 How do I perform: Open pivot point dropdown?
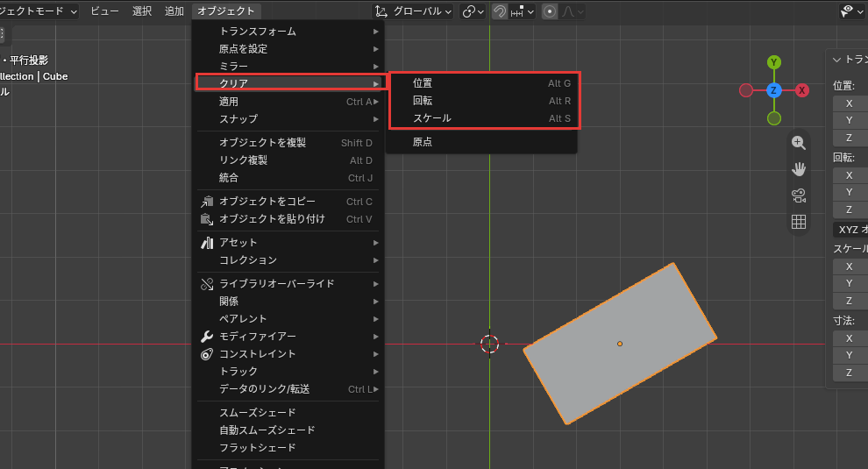[473, 11]
